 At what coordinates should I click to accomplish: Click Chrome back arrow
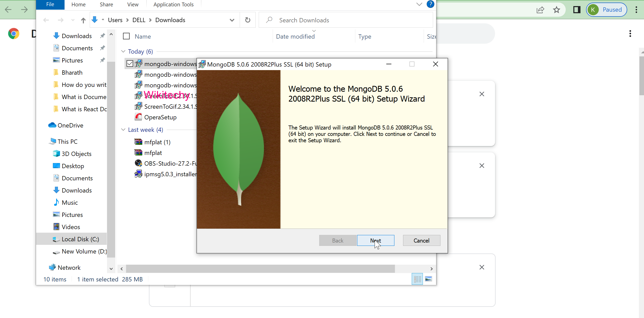(8, 10)
